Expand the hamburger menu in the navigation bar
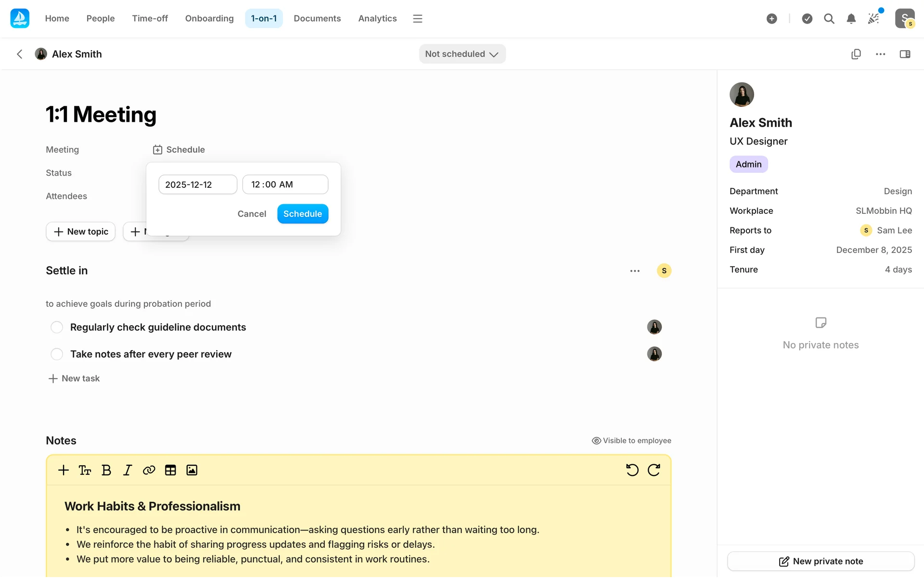Image resolution: width=924 pixels, height=578 pixels. tap(417, 19)
